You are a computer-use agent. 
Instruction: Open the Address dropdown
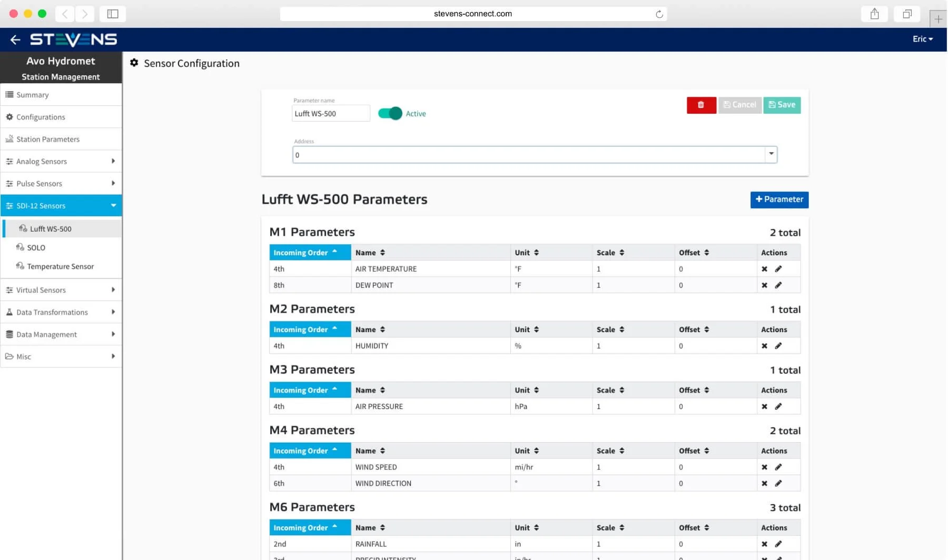pyautogui.click(x=771, y=154)
